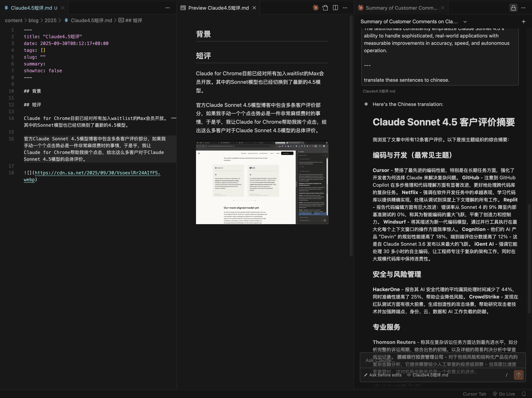Open the cdn.sa.net image link in editor
Screen dimensions: 532x398
pyautogui.click(x=92, y=176)
